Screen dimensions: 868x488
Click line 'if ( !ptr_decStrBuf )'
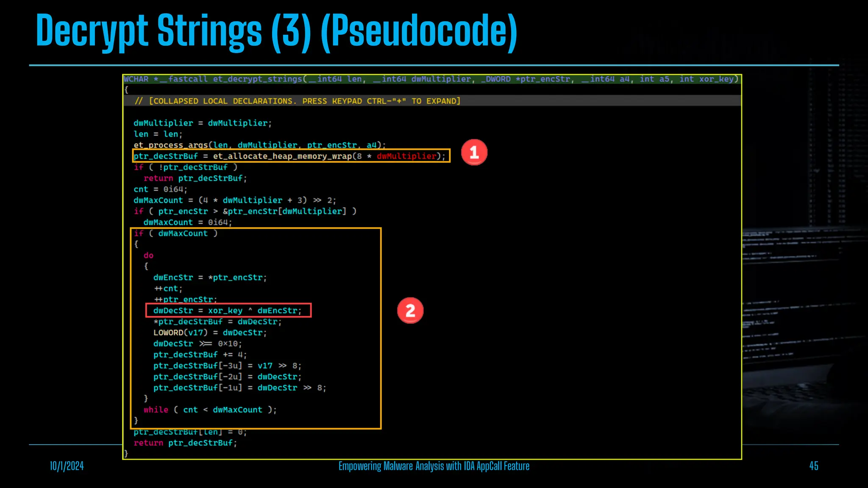186,167
